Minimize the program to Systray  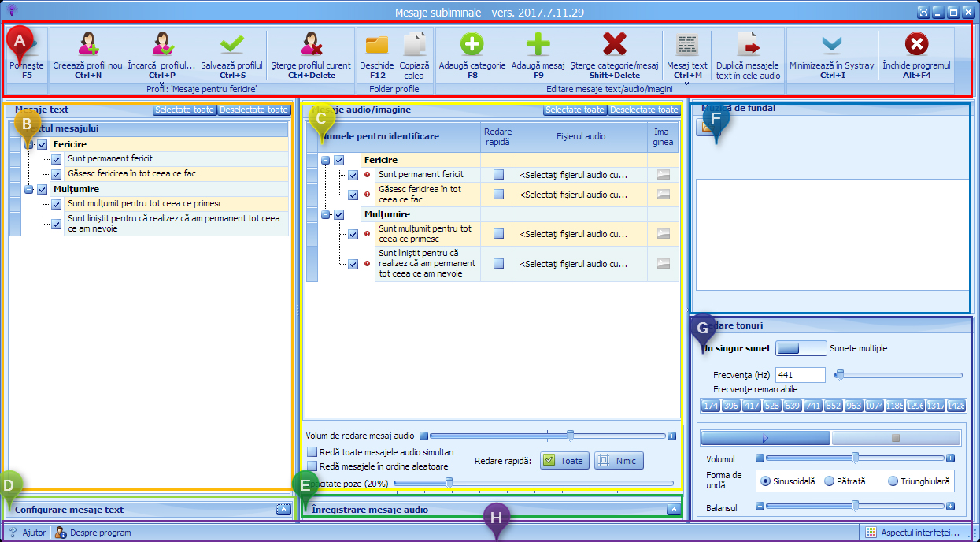[831, 44]
